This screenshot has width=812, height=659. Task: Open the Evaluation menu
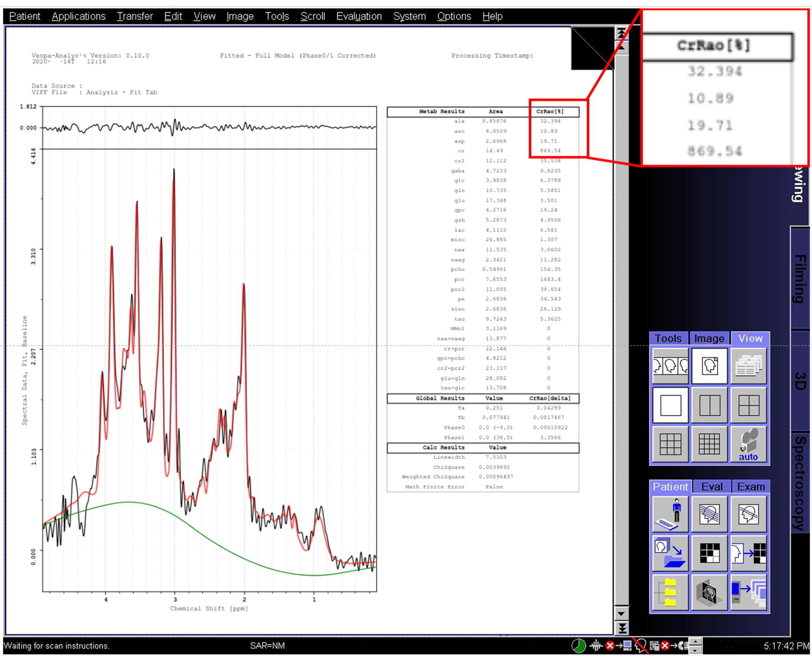(359, 16)
